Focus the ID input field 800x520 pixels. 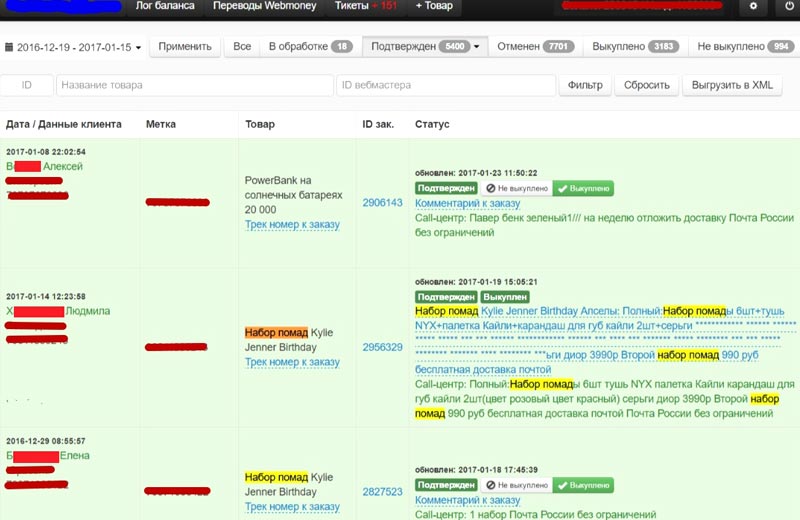click(x=27, y=85)
